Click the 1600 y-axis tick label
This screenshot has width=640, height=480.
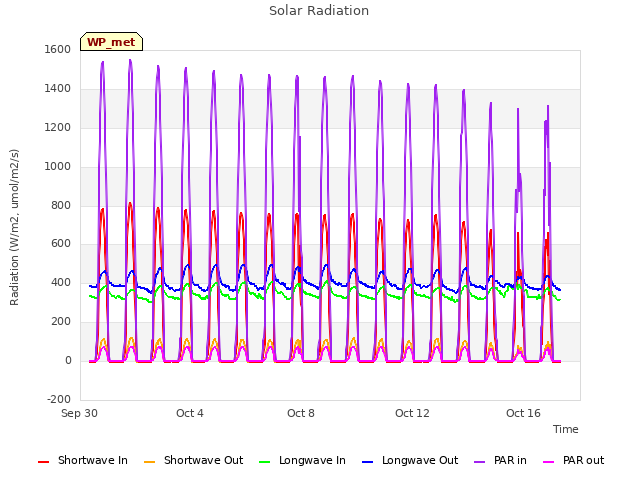pyautogui.click(x=58, y=49)
